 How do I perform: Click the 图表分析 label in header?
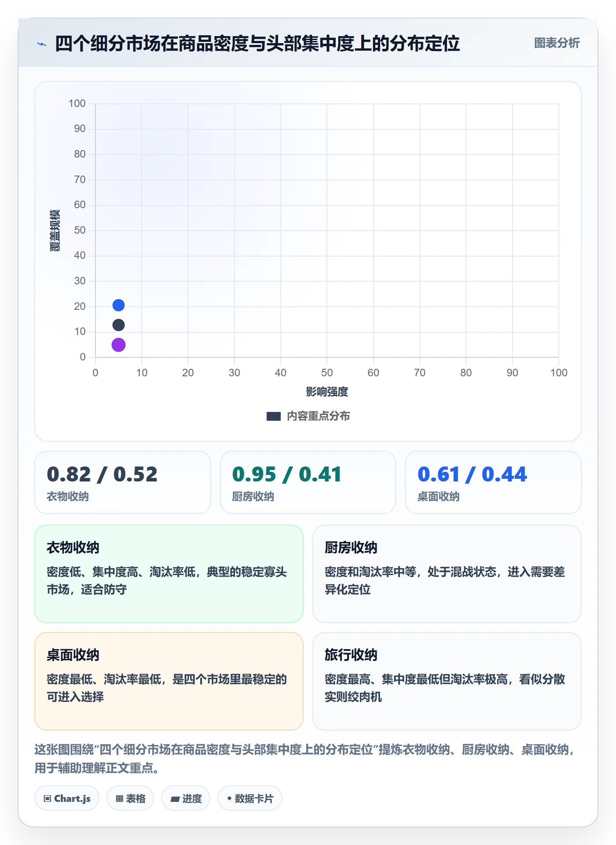(x=557, y=43)
